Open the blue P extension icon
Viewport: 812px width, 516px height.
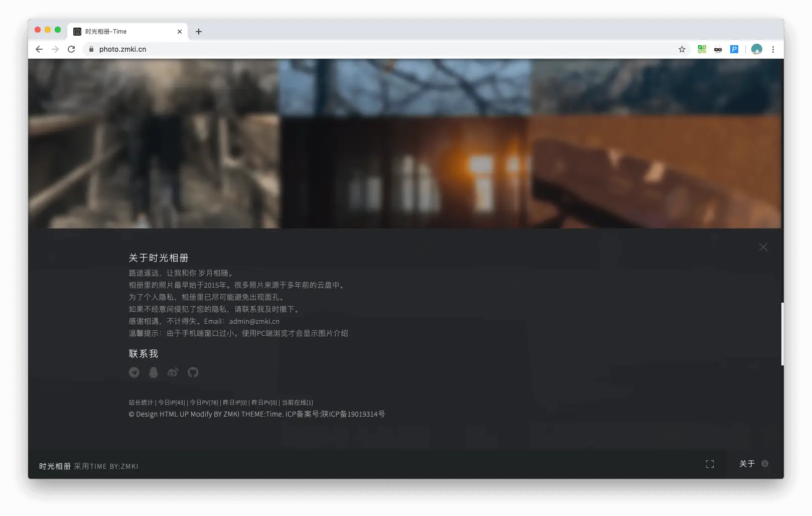pos(734,49)
